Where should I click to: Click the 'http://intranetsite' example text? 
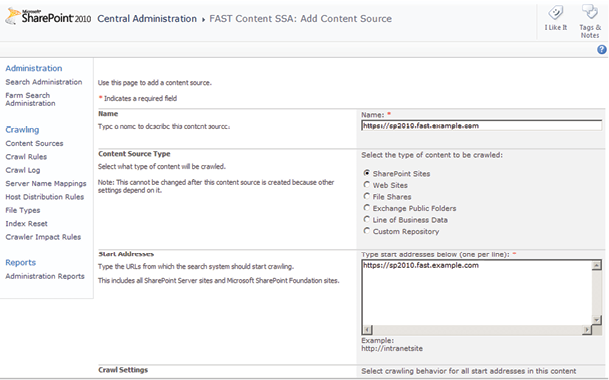392,349
